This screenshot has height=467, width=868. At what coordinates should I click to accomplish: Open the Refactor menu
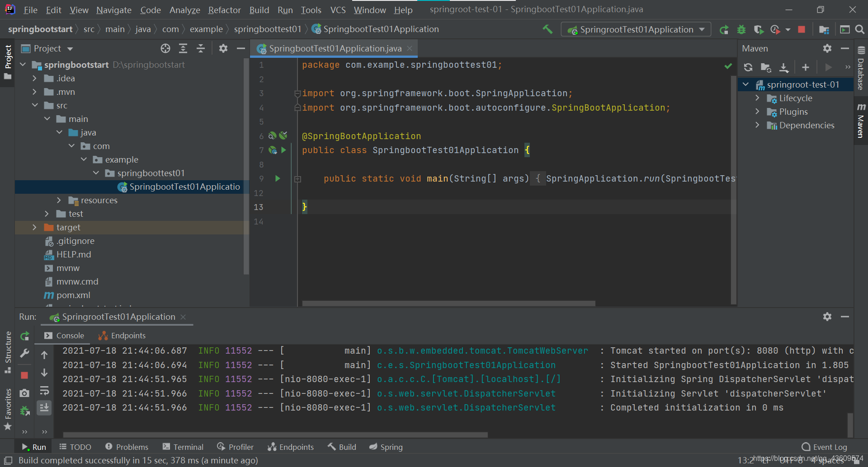224,10
